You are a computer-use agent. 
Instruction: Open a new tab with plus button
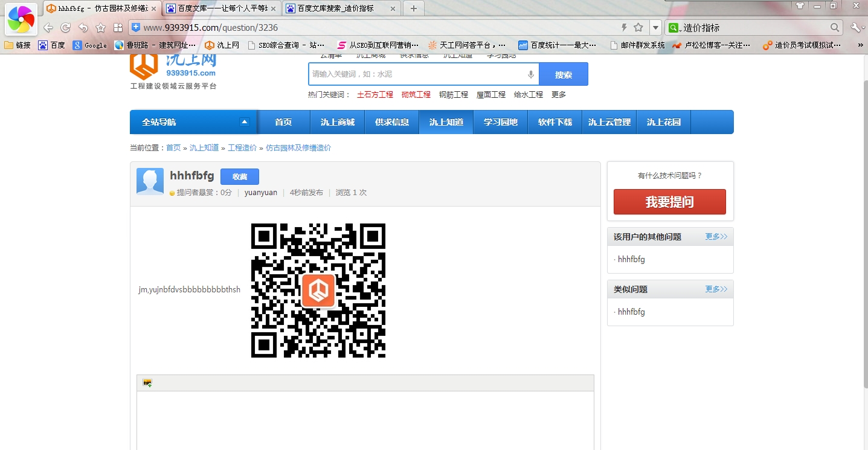[x=413, y=8]
